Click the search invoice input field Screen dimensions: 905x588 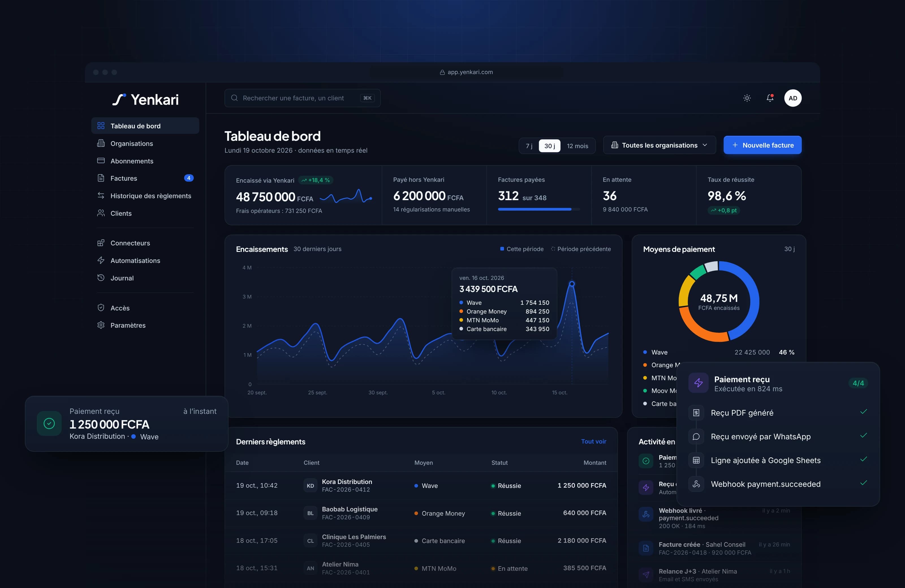tap(302, 98)
